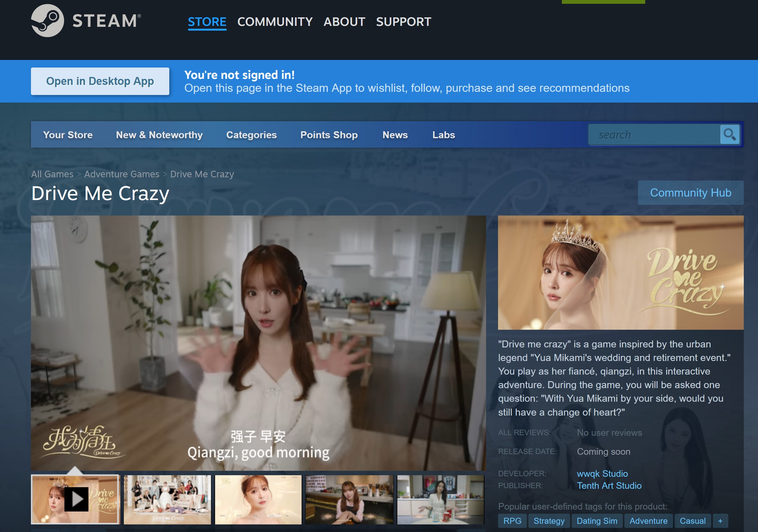View white-dress kitchen screenshot thumbnail
Screen dimensions: 758x532
point(440,500)
